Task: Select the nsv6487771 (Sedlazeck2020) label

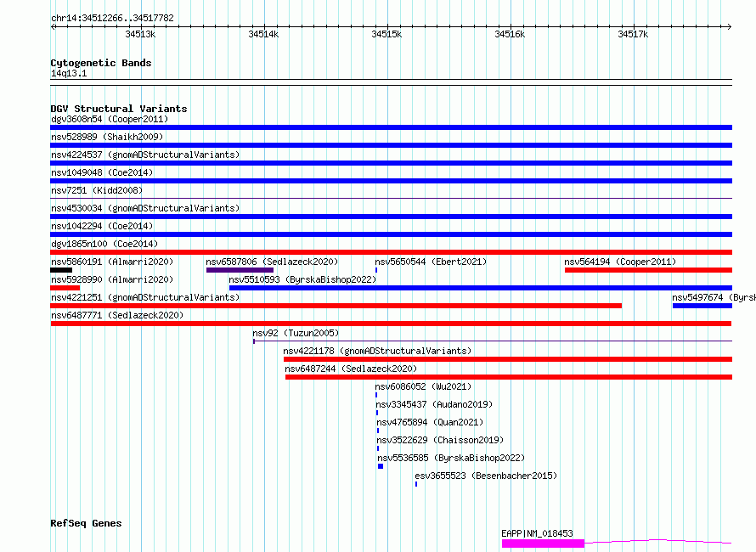Action: pos(117,315)
